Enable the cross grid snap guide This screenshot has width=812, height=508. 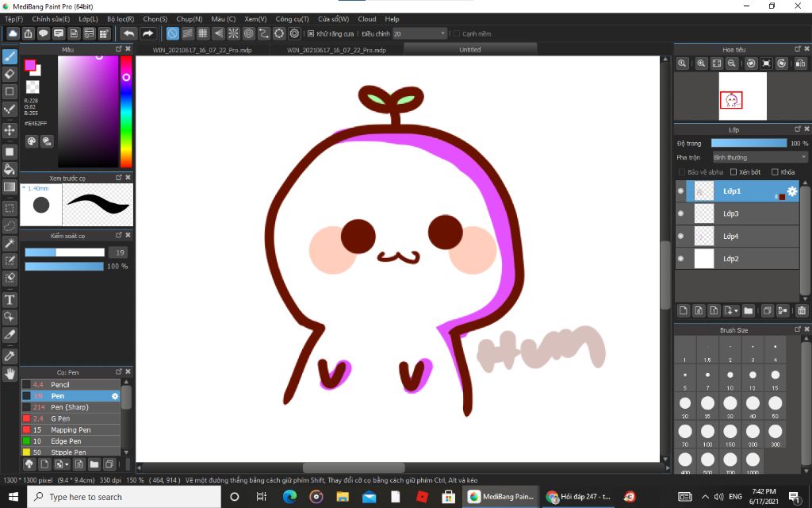click(x=203, y=33)
